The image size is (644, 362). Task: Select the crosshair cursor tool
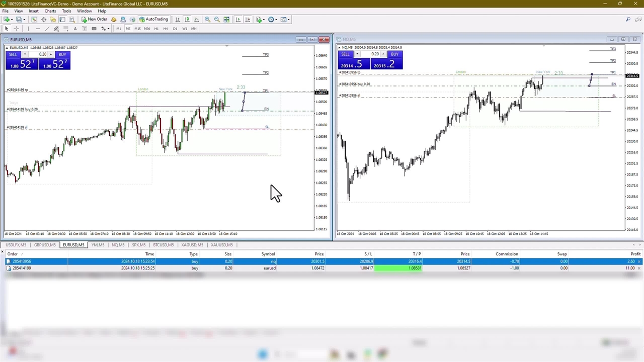click(16, 29)
